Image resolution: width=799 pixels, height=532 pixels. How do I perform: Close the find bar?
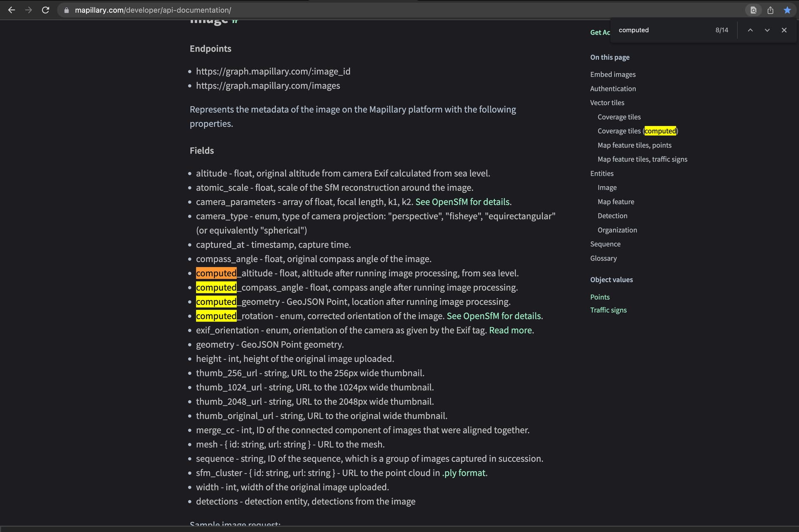pyautogui.click(x=784, y=30)
